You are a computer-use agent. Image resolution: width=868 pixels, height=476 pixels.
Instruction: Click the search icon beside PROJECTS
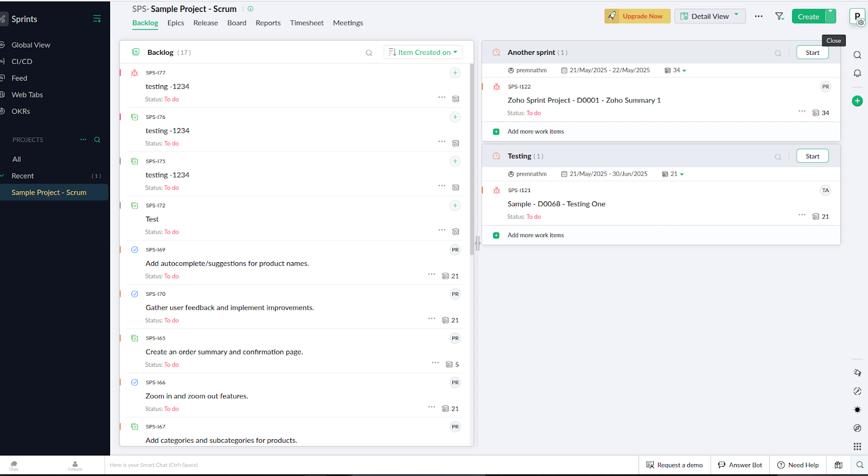pos(98,139)
